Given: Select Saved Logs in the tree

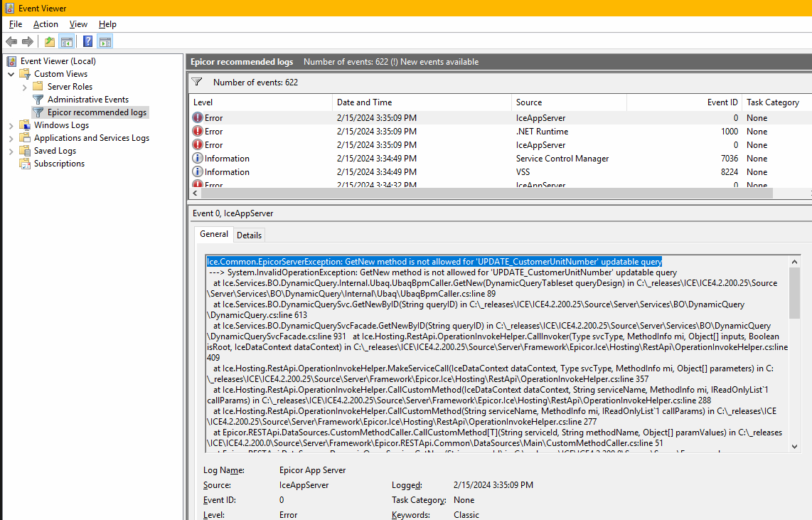Looking at the screenshot, I should click(x=55, y=151).
